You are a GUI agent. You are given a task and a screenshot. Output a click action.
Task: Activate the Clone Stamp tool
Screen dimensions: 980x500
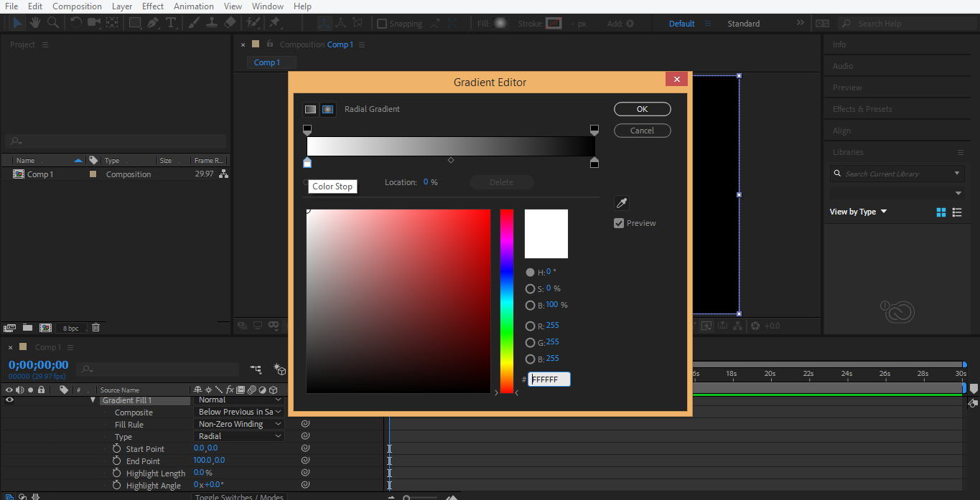(x=212, y=23)
